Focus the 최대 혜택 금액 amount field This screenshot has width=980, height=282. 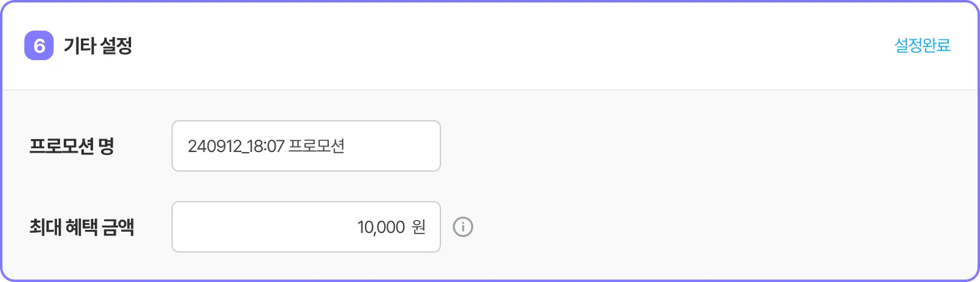click(x=306, y=227)
